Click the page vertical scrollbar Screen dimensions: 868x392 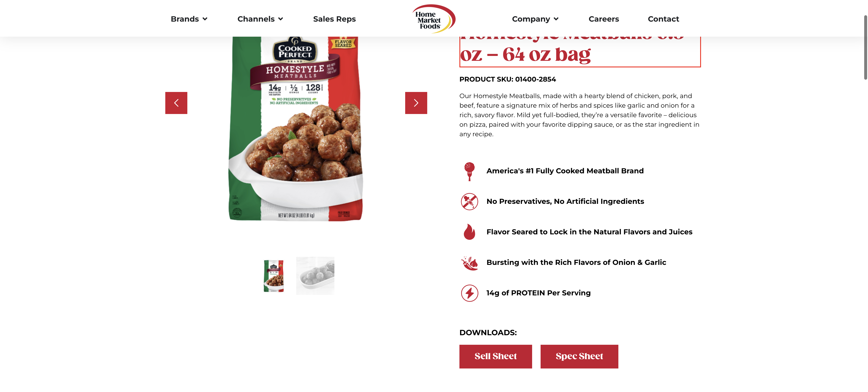[x=865, y=47]
